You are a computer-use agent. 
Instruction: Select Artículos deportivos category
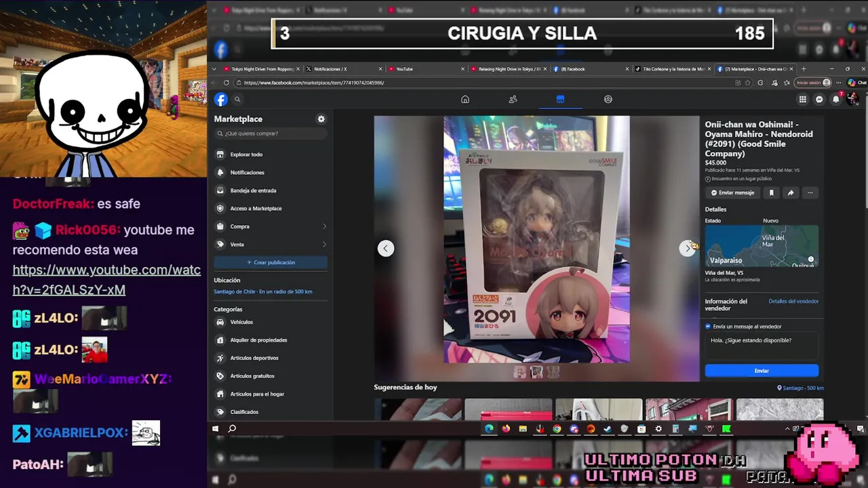coord(271,358)
